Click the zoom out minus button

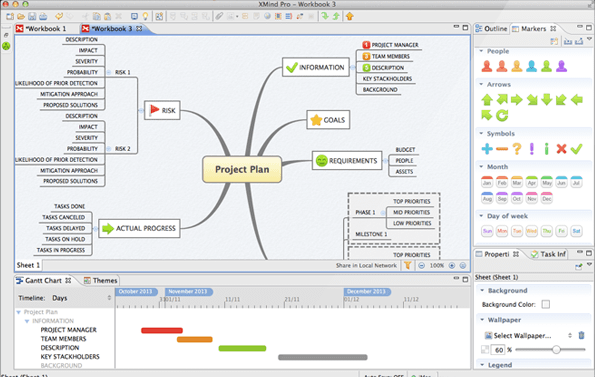(x=422, y=265)
